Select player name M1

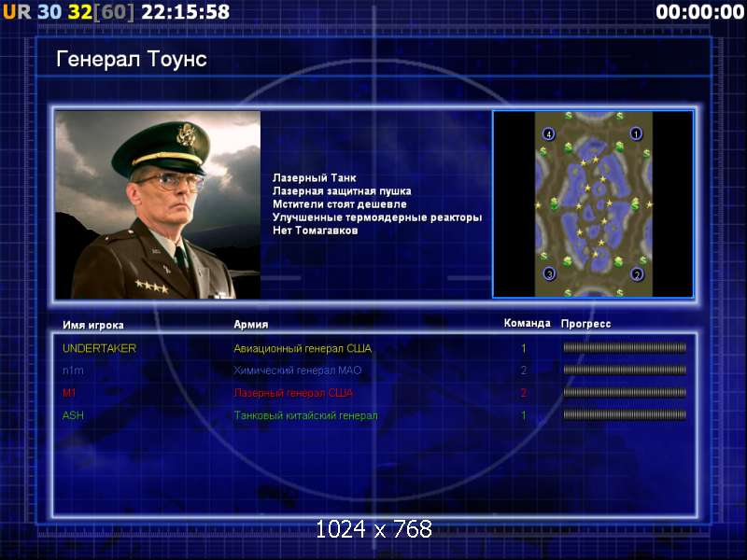point(69,393)
